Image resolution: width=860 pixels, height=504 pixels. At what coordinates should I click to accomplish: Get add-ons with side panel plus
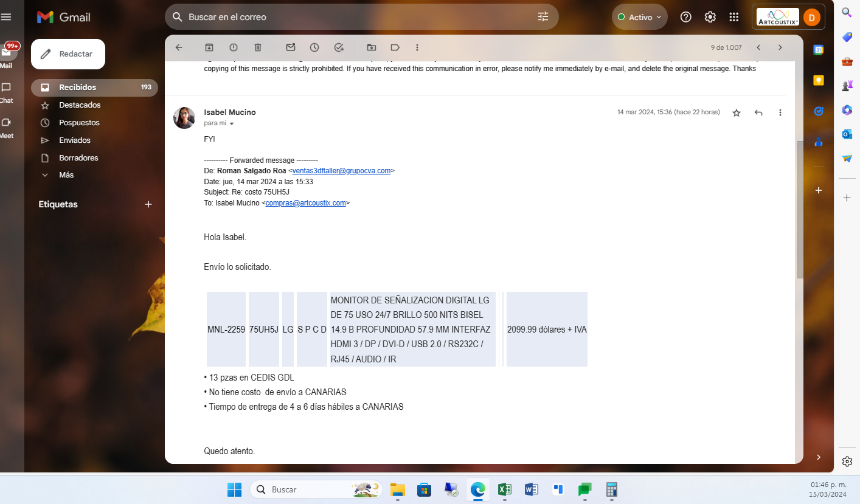[819, 190]
